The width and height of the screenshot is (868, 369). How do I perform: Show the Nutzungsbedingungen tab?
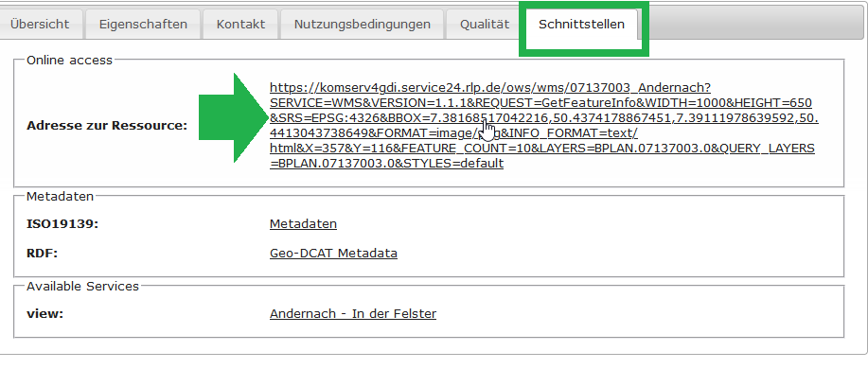point(362,25)
